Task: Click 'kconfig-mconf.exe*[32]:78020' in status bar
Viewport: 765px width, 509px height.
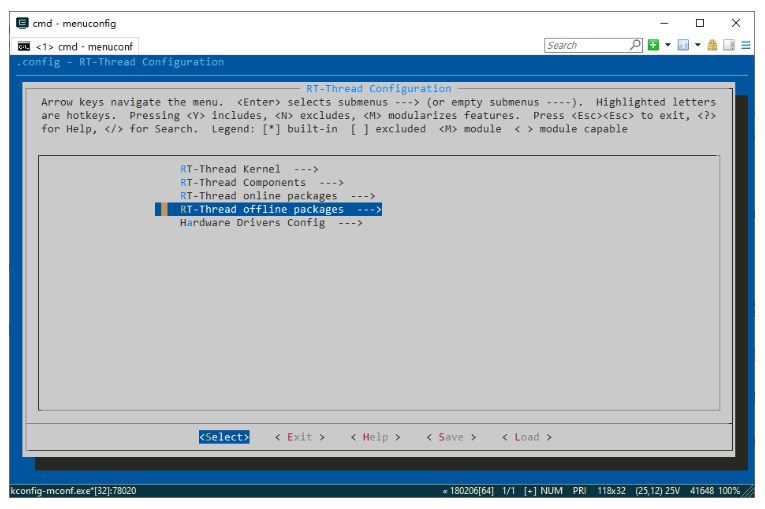Action: click(x=73, y=490)
